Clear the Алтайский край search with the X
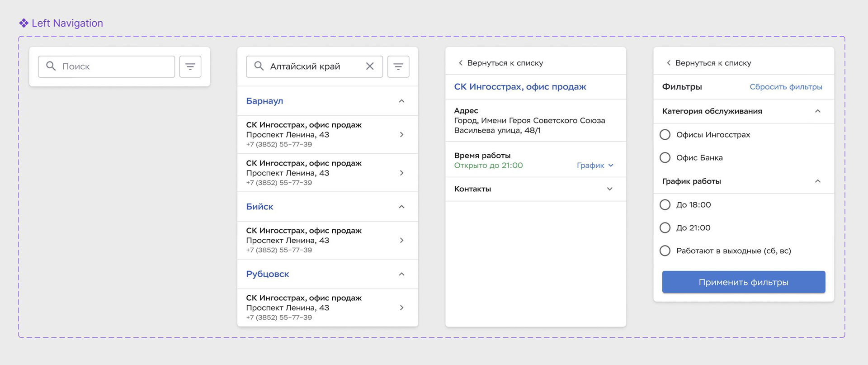The height and width of the screenshot is (365, 868). pyautogui.click(x=370, y=66)
